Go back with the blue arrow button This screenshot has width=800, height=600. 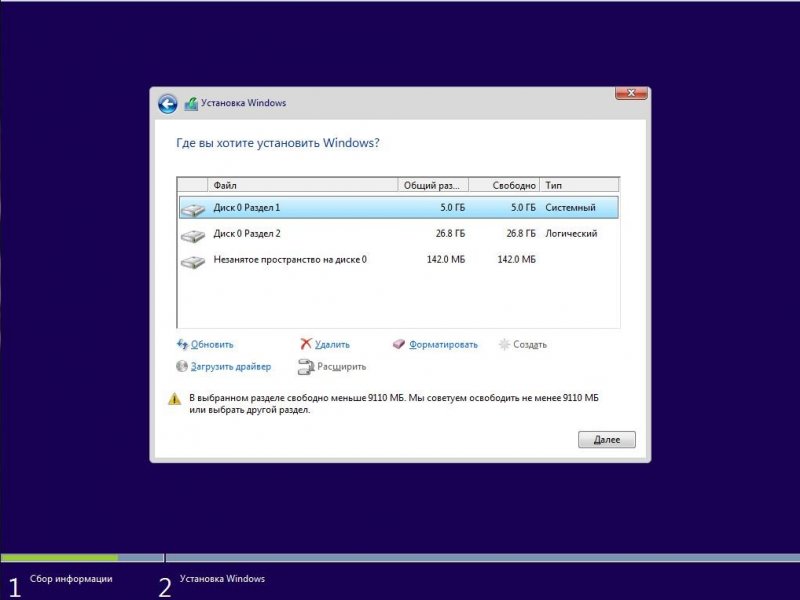(x=167, y=104)
